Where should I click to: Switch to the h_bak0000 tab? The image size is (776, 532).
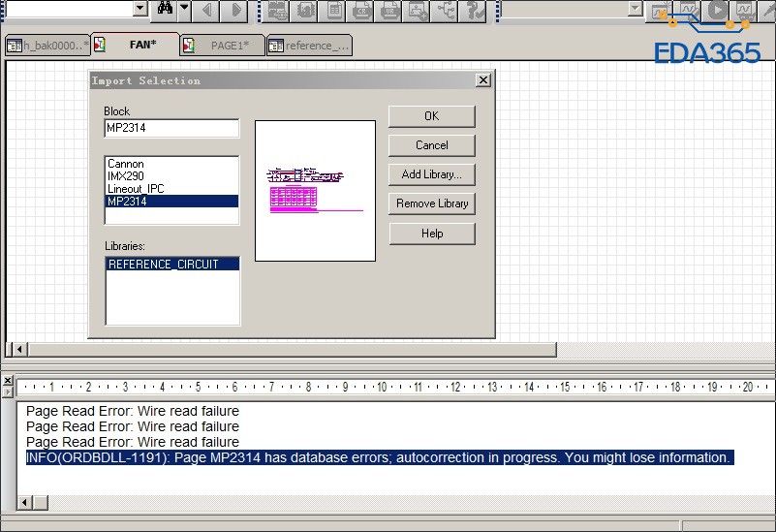pyautogui.click(x=47, y=46)
